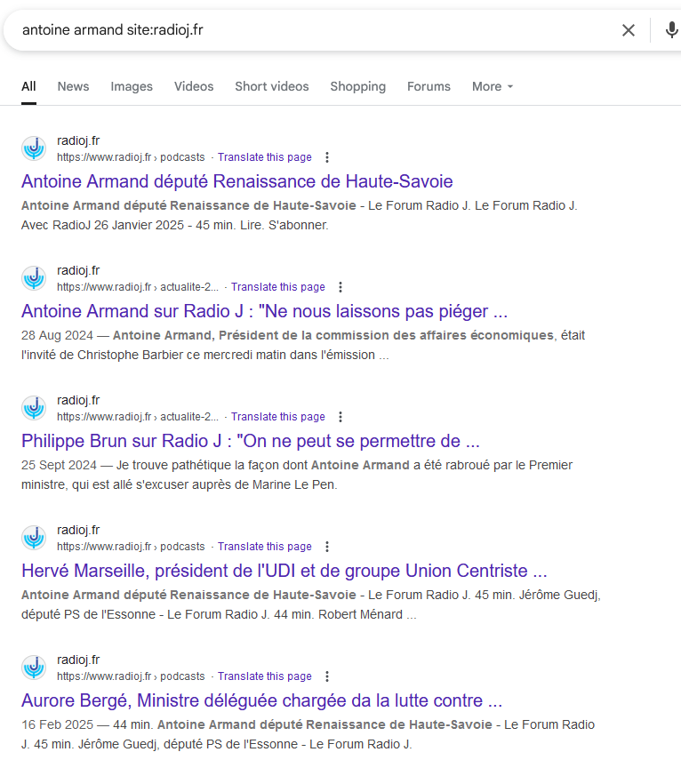Click snippet text "Avec RadioJ 26 Janvier 2025"
Screen dimensions: 681x784
pyautogui.click(x=102, y=226)
